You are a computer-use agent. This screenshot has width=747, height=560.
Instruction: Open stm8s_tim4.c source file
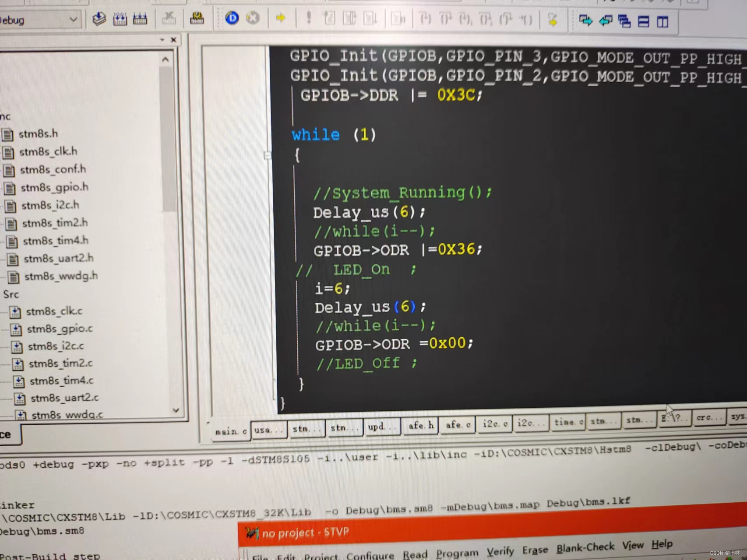pyautogui.click(x=61, y=381)
